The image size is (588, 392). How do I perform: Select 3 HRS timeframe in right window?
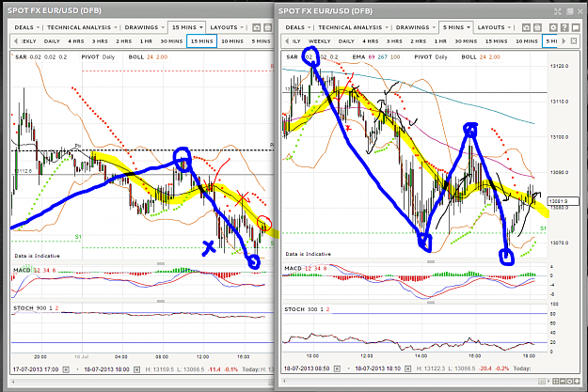click(x=394, y=41)
